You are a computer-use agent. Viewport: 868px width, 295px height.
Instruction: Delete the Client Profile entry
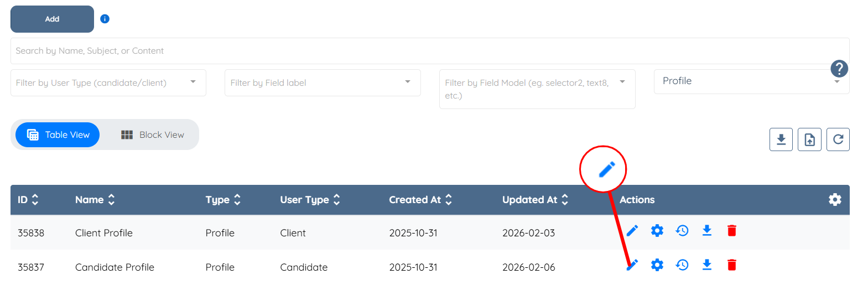click(x=731, y=231)
